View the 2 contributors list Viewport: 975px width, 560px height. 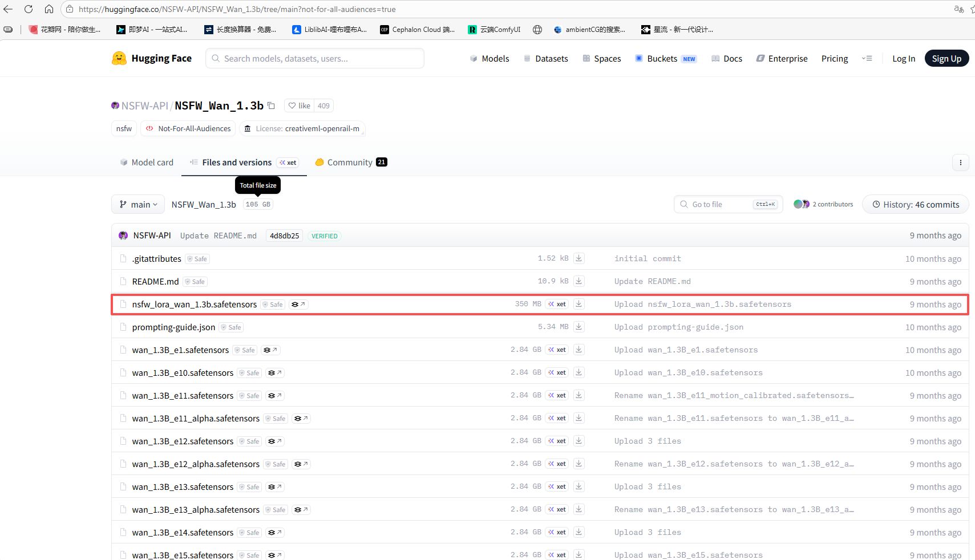click(x=823, y=204)
